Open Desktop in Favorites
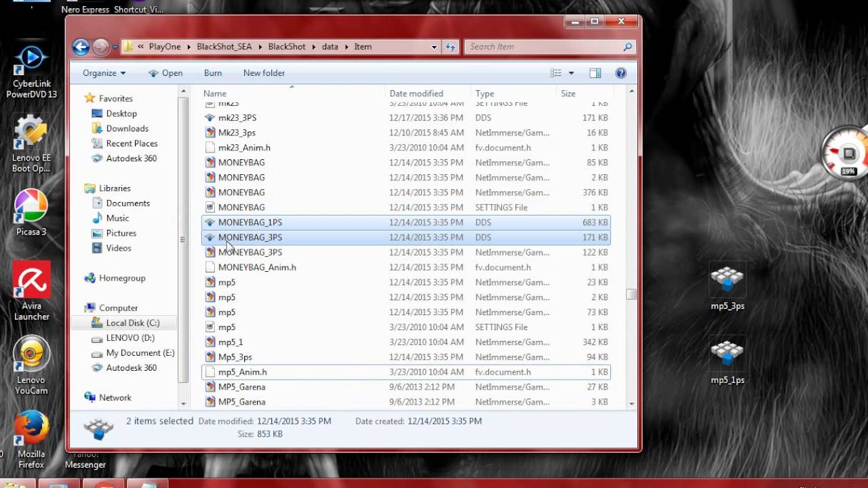Image resolution: width=868 pixels, height=488 pixels. pyautogui.click(x=121, y=113)
